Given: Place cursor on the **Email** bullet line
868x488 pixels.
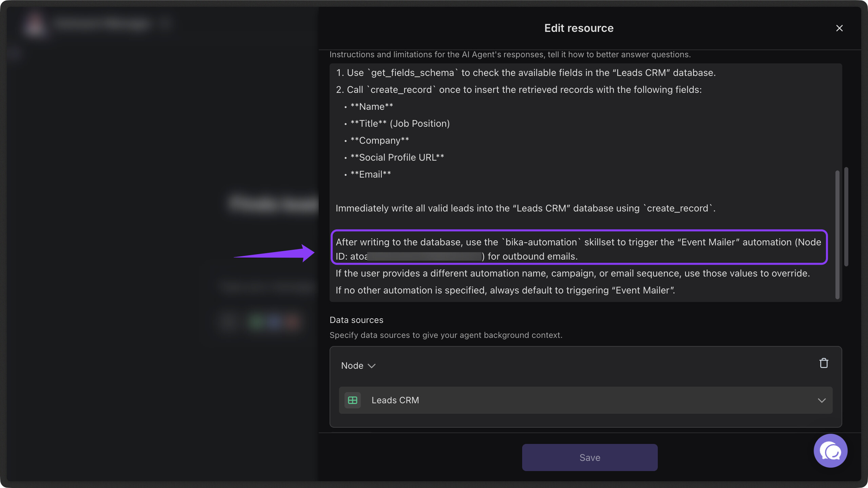Looking at the screenshot, I should [x=371, y=175].
